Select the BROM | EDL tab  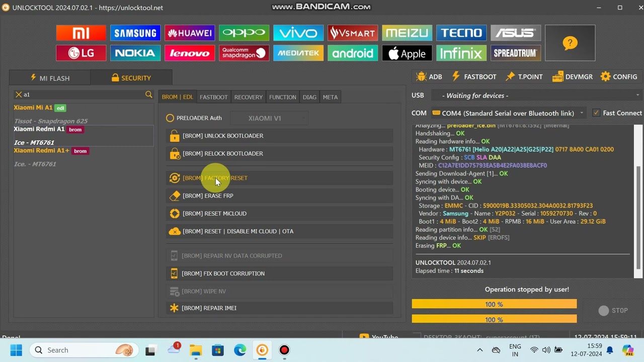point(177,97)
